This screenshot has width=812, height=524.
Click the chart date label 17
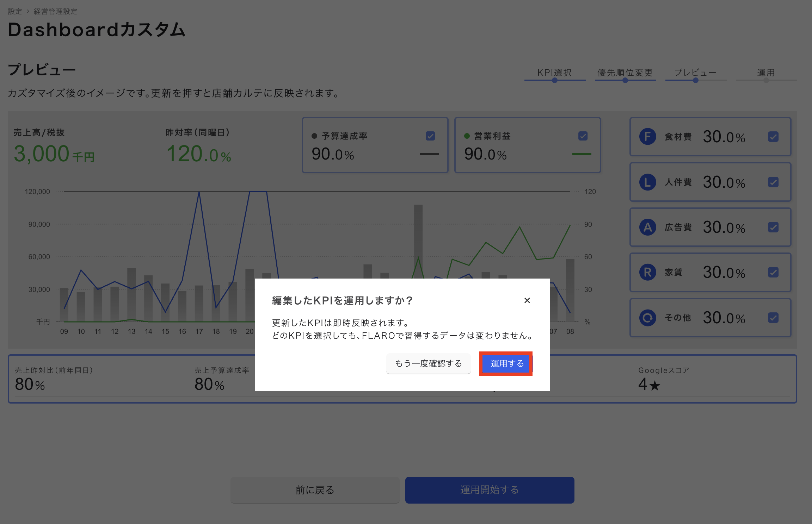click(199, 331)
